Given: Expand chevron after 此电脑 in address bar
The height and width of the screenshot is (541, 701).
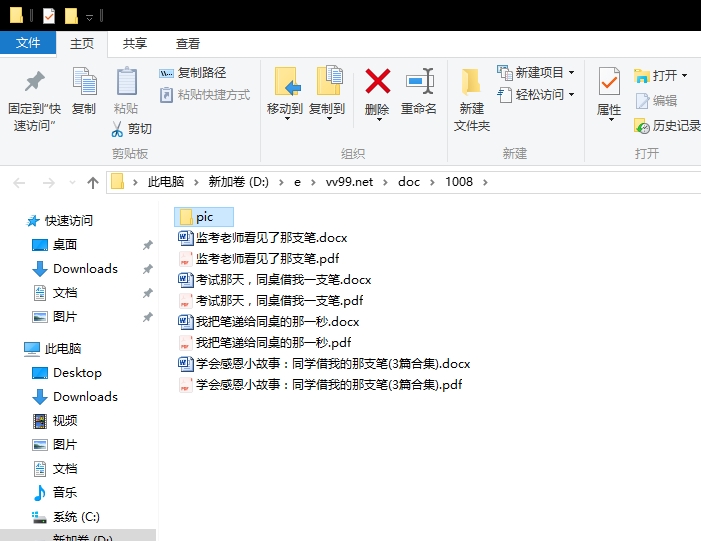Looking at the screenshot, I should [196, 182].
